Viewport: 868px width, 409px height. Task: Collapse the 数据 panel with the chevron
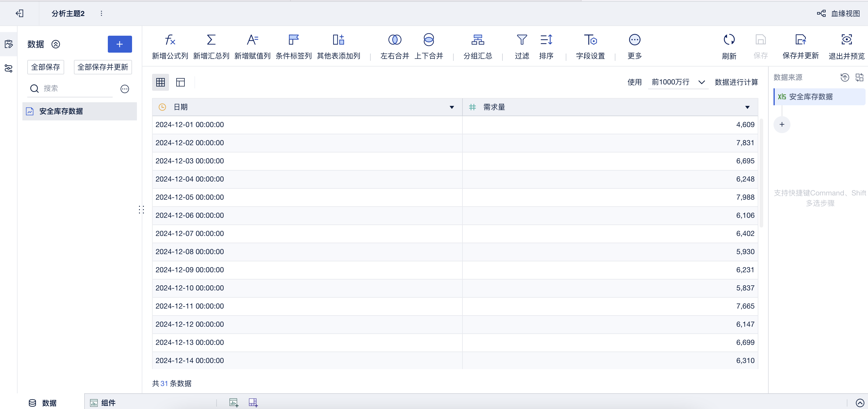56,44
